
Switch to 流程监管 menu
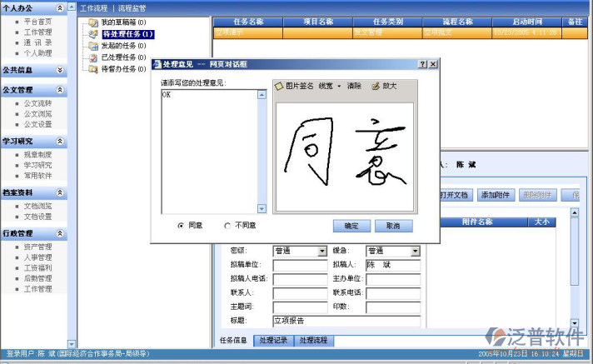point(132,8)
